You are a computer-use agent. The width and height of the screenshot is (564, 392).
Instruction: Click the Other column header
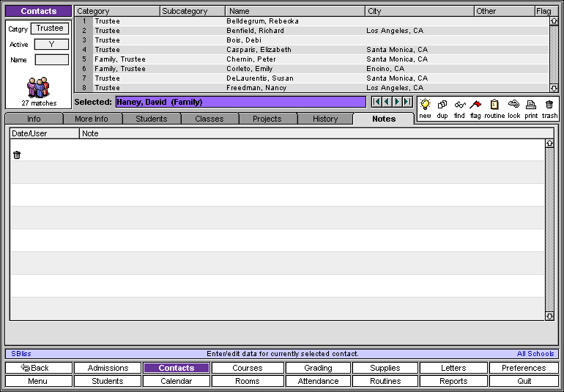[x=505, y=11]
